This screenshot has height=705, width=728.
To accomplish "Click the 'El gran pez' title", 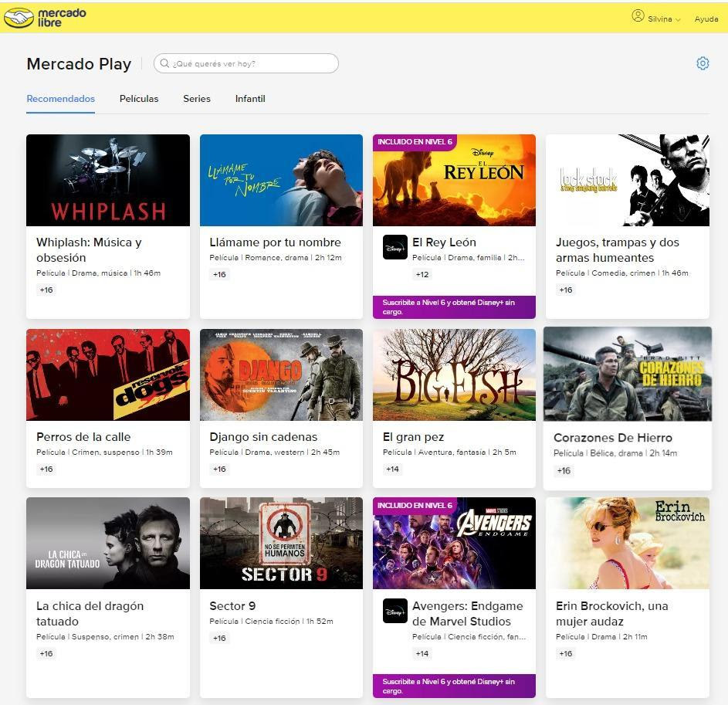I will point(413,436).
